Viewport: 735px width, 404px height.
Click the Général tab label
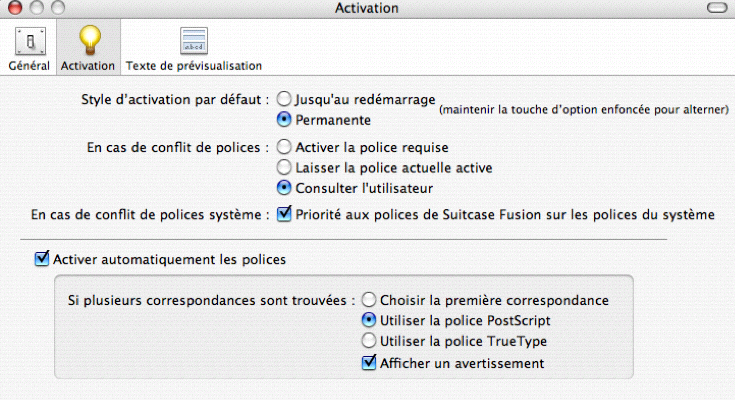click(29, 66)
